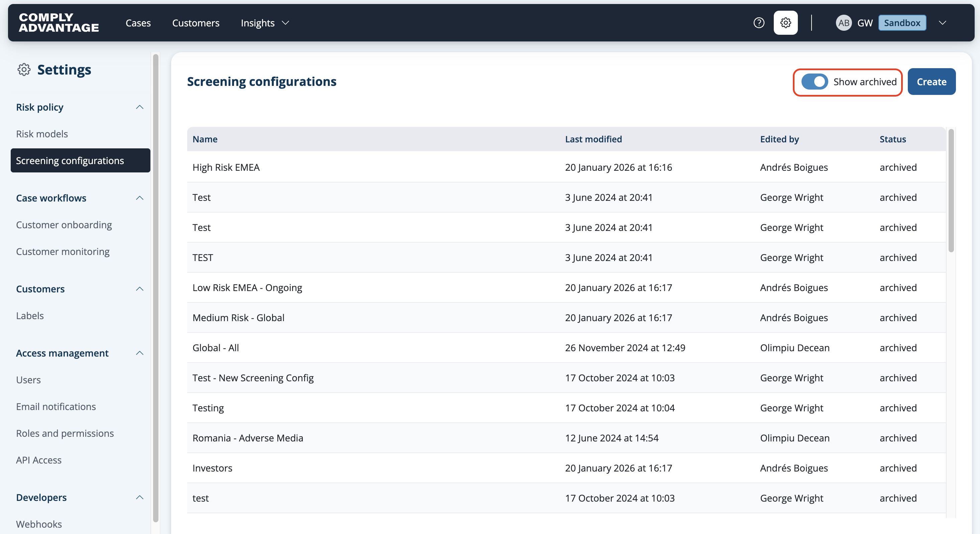This screenshot has height=534, width=980.
Task: Click Andrés Boigues in Investors row
Action: (x=794, y=468)
